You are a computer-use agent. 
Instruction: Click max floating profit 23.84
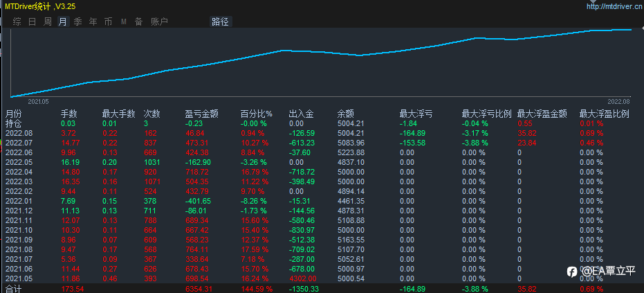(x=527, y=143)
